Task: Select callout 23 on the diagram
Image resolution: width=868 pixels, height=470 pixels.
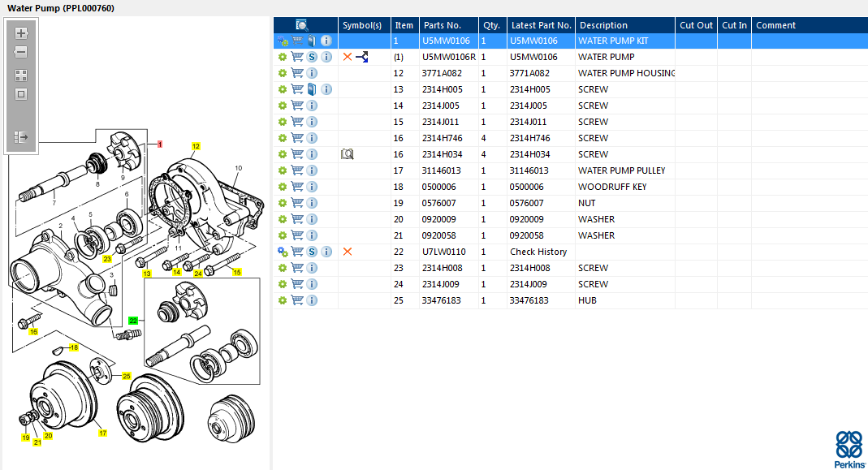Action: [x=107, y=258]
